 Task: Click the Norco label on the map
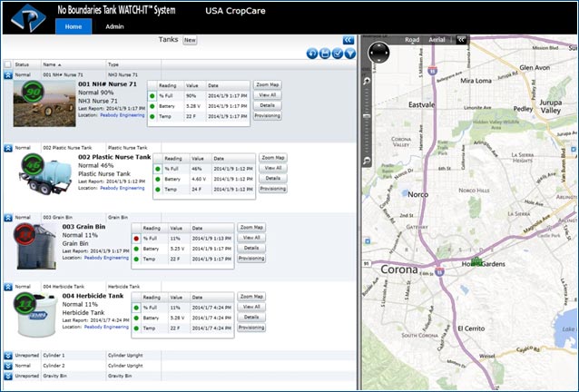[x=418, y=194]
